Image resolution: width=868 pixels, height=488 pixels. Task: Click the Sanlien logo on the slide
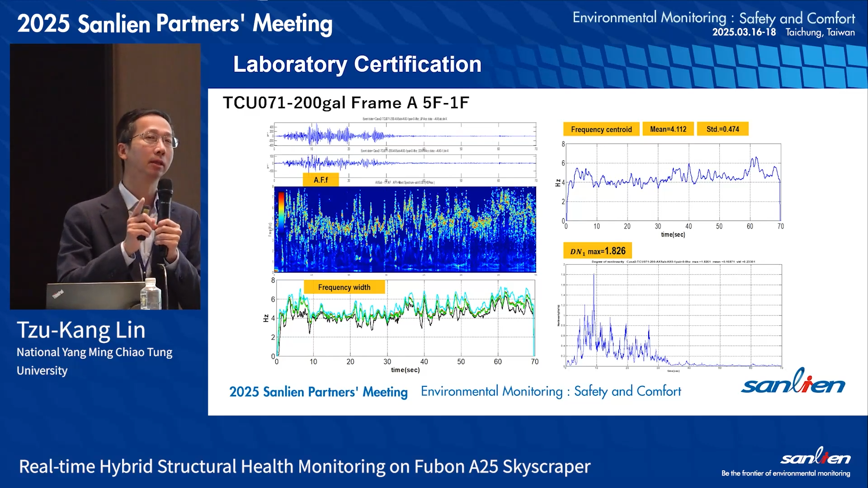point(793,382)
